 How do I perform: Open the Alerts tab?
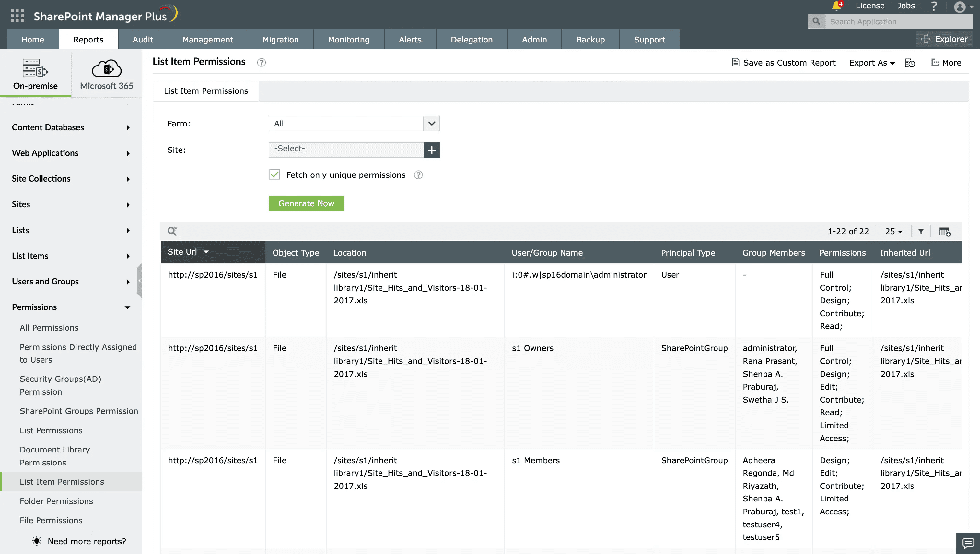point(410,40)
